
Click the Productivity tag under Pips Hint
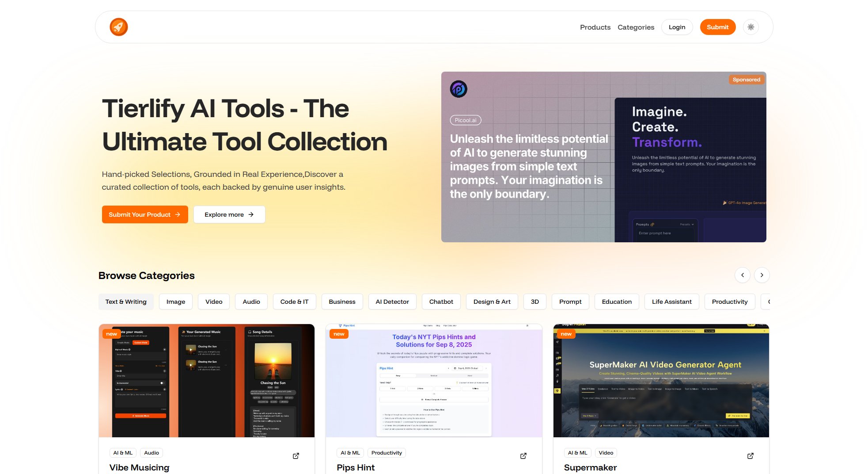(387, 453)
